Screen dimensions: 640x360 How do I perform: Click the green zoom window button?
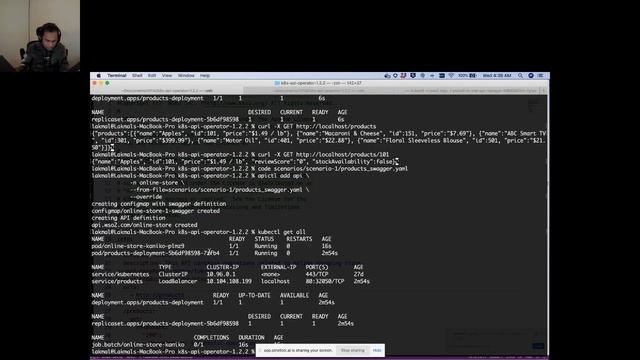coord(107,83)
